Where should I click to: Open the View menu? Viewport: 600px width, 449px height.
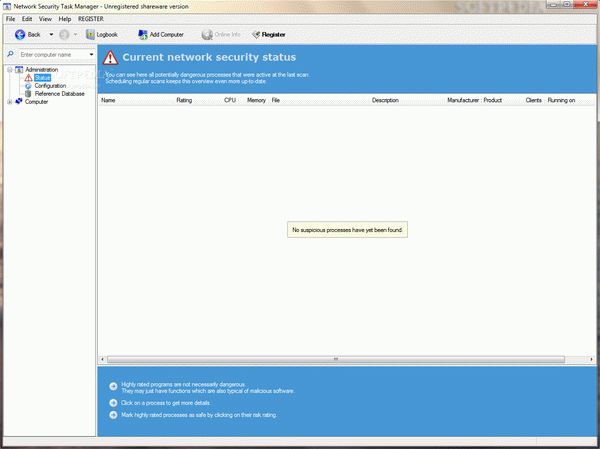tap(45, 19)
